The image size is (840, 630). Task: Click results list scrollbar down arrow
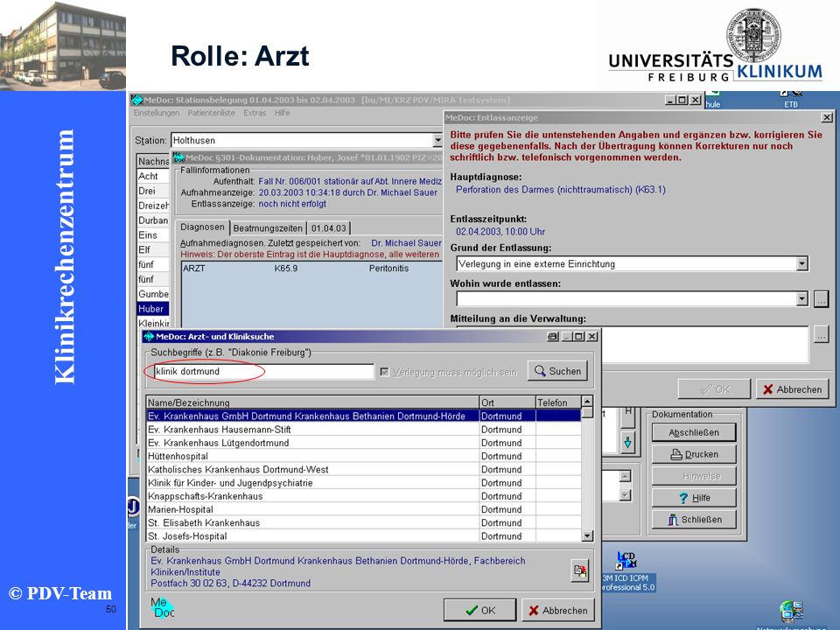coord(587,535)
